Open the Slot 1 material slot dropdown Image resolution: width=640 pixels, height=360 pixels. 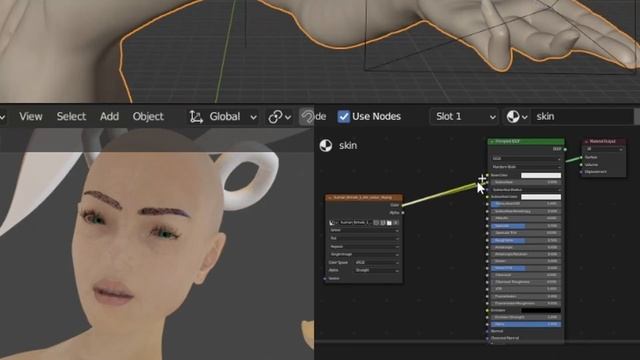point(464,117)
